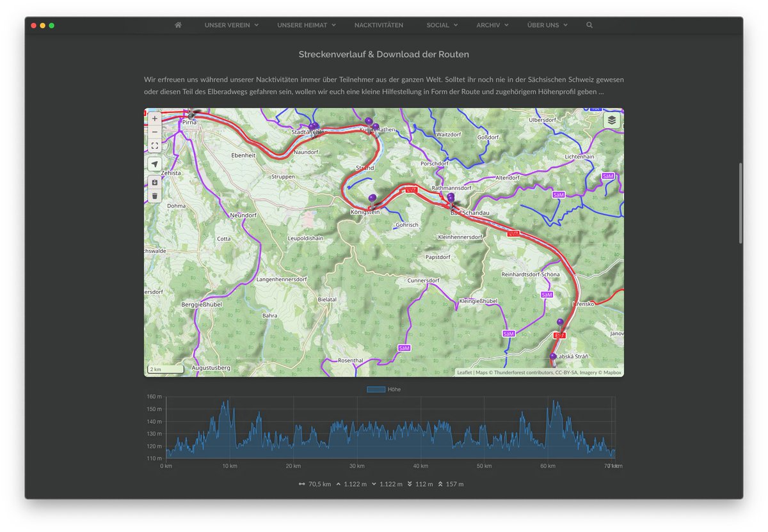Screen dimensions: 768x532
Task: Click the 2 km map scale bar
Action: click(x=166, y=369)
